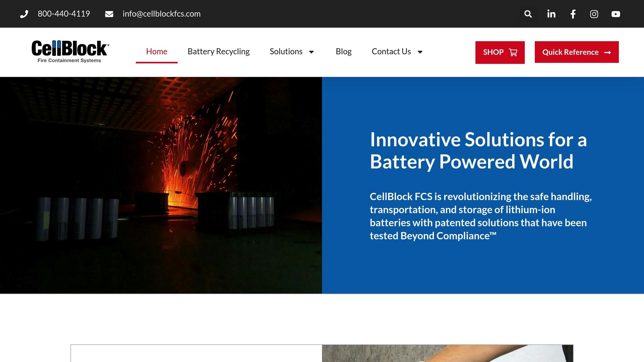Screen dimensions: 644x362
Task: Click the email envelope icon
Action: 109,14
